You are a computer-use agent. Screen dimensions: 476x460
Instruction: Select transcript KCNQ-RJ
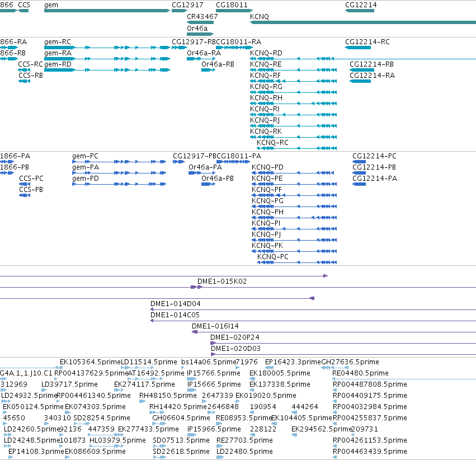293,126
